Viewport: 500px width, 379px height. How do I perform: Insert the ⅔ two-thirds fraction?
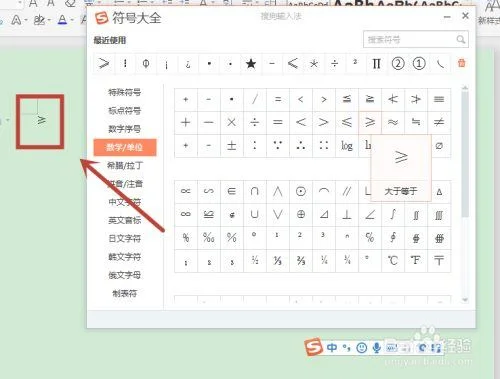[301, 261]
